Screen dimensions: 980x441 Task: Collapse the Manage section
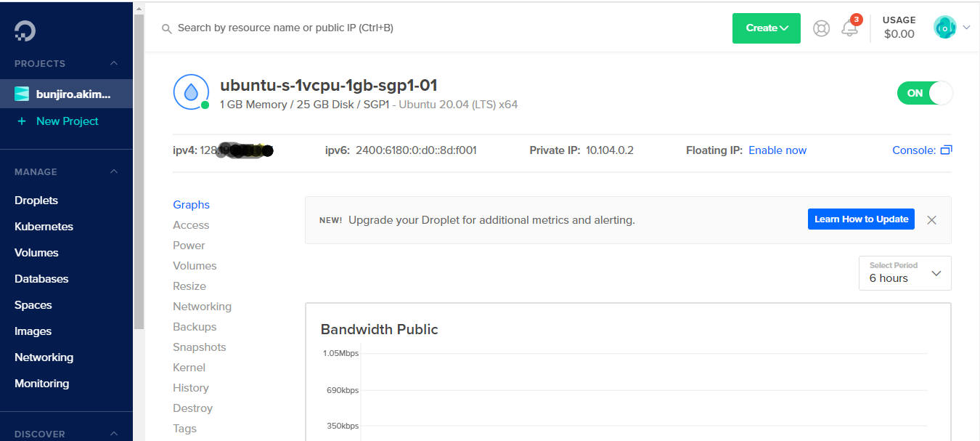click(x=114, y=171)
